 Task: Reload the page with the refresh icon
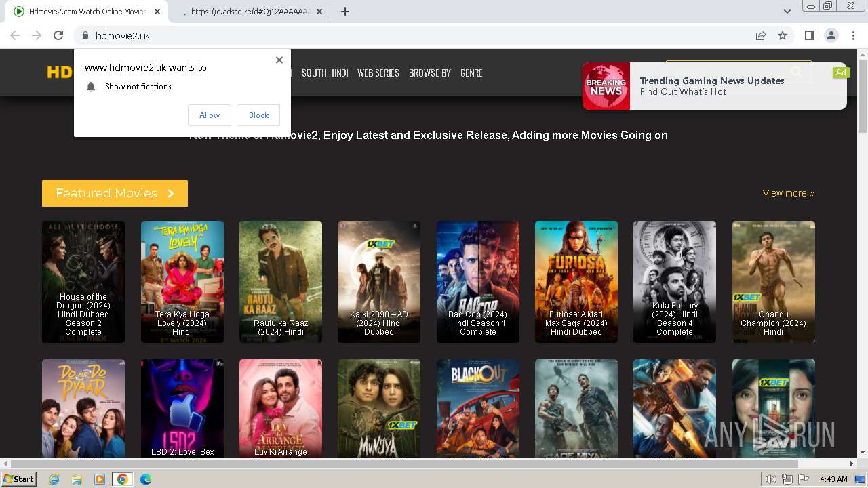[x=58, y=35]
